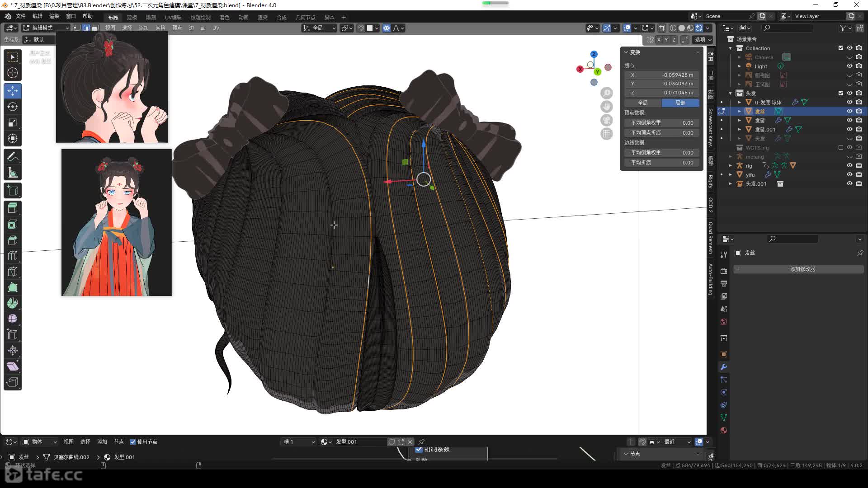Hide the 发髻.001 object with eye icon
Viewport: 868px width, 488px height.
click(849, 129)
